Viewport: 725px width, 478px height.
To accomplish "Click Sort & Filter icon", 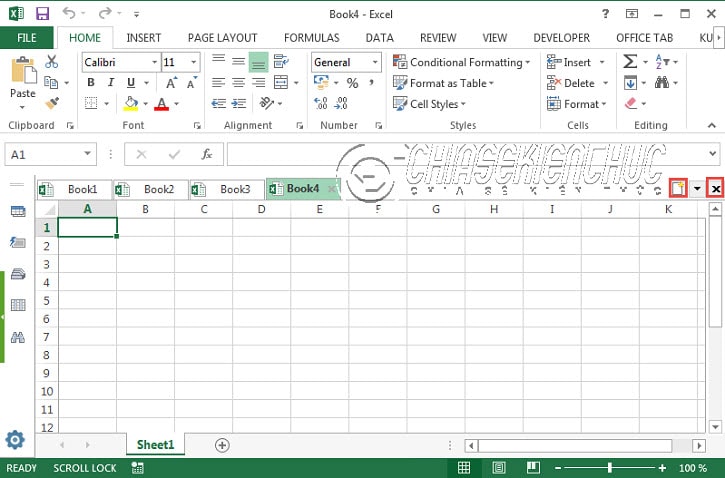I will (x=662, y=61).
